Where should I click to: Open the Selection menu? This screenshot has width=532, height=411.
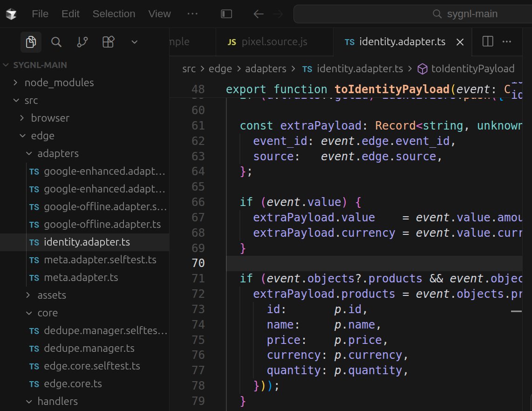[114, 14]
